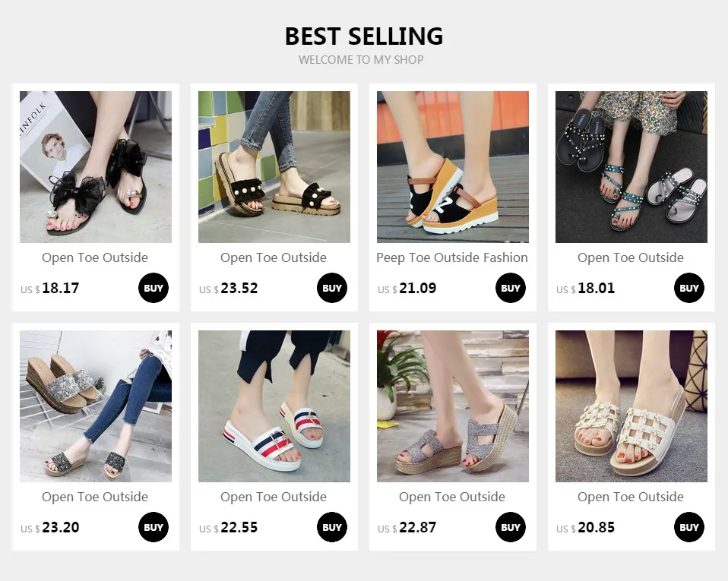Open the silver glitter wedge photo with jeans
This screenshot has height=581, width=728.
96,406
